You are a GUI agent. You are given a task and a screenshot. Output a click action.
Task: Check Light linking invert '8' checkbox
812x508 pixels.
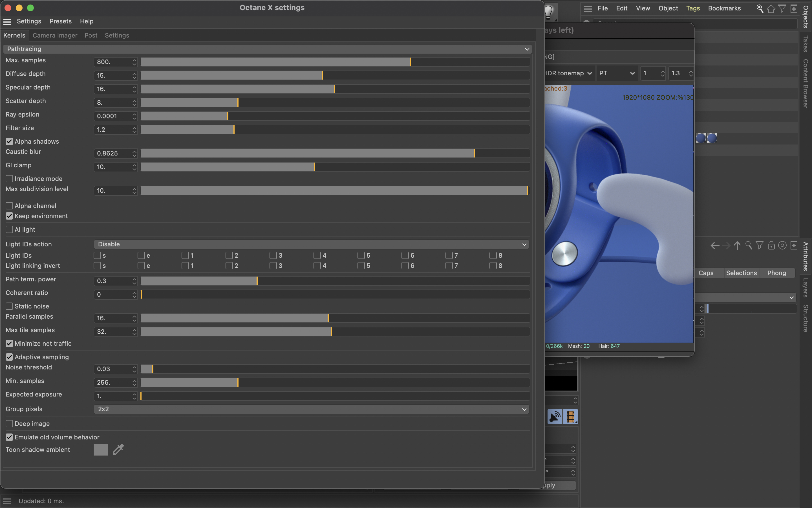pyautogui.click(x=493, y=266)
